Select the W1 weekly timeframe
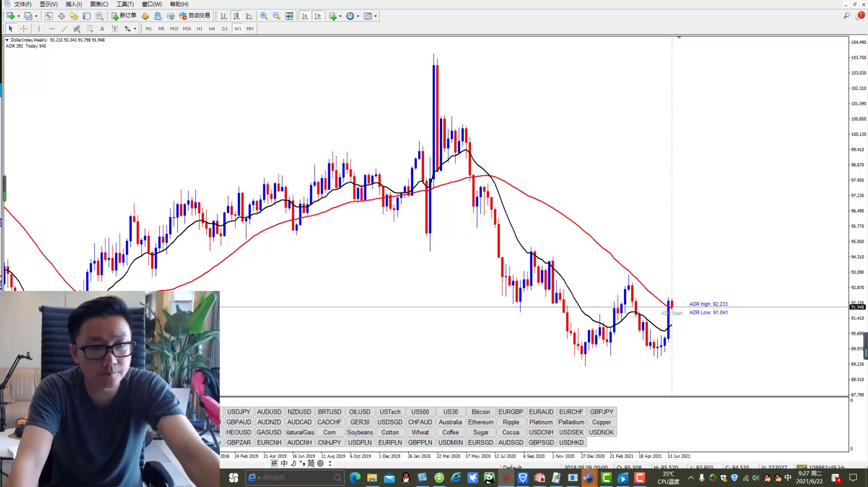 [x=238, y=29]
